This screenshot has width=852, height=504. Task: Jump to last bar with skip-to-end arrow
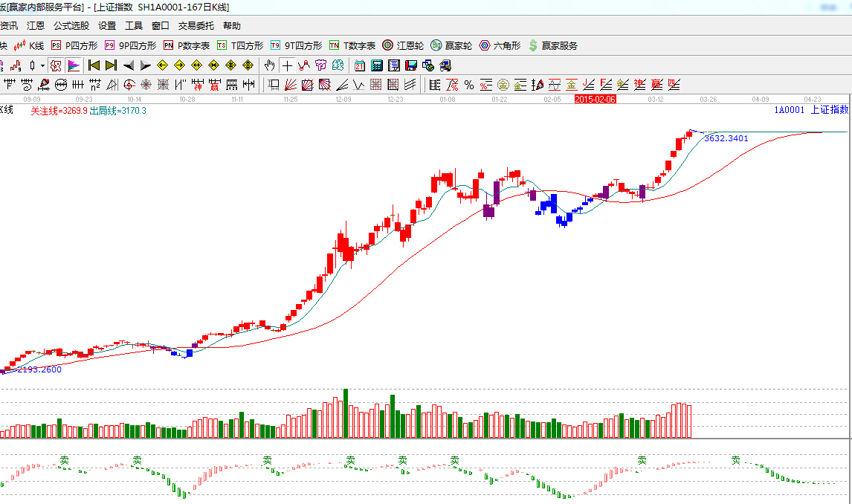110,65
